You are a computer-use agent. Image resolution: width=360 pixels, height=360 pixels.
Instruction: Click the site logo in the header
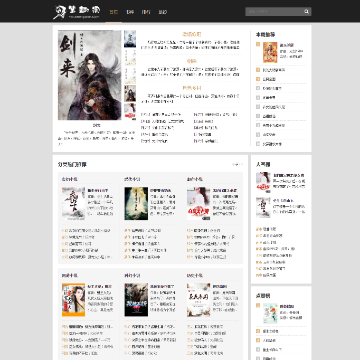click(77, 12)
